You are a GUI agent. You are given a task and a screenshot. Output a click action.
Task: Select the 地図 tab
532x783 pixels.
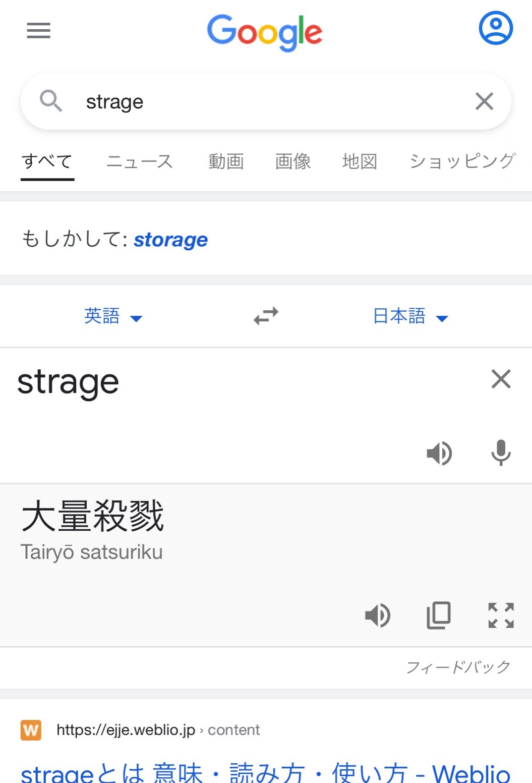360,161
